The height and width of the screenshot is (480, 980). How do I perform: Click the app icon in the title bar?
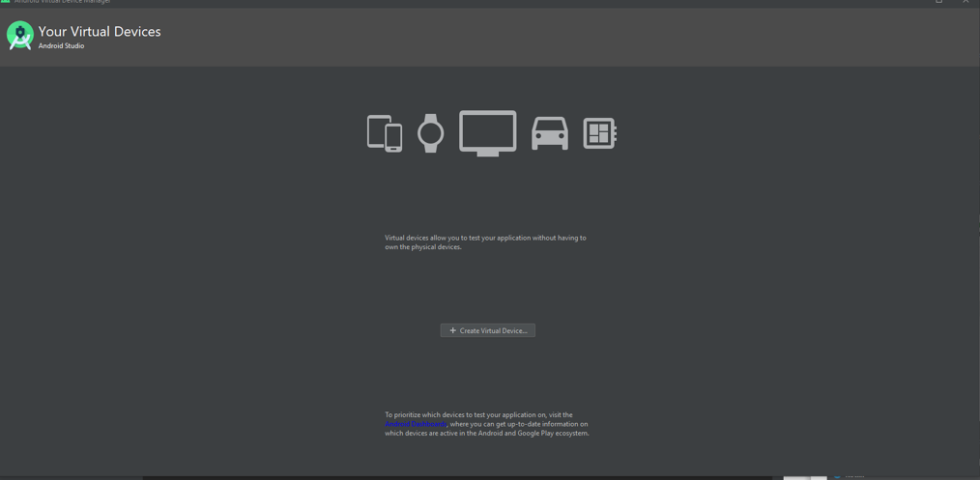5,2
